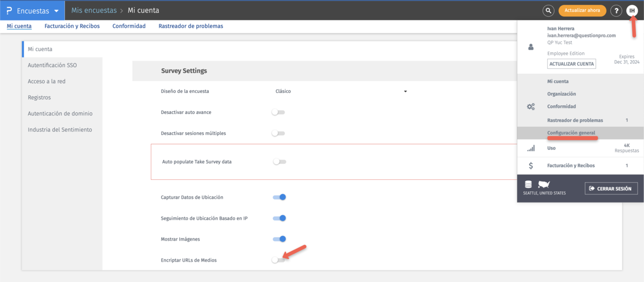Switch to Facturación y Recibos tab

(x=72, y=26)
